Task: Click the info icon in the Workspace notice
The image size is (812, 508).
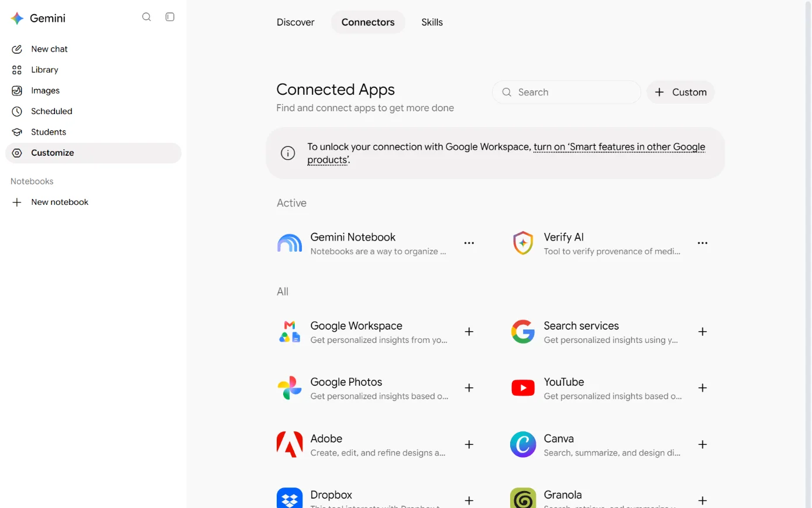Action: [288, 153]
